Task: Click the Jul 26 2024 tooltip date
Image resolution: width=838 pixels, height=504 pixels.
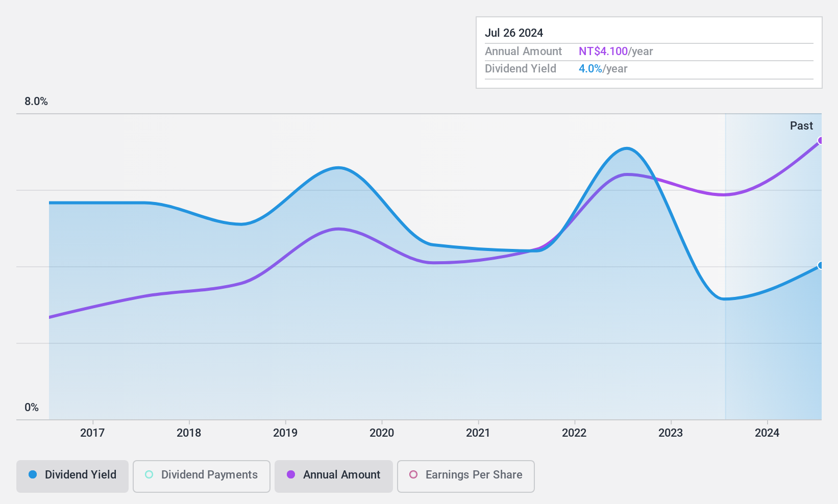Action: 514,33
